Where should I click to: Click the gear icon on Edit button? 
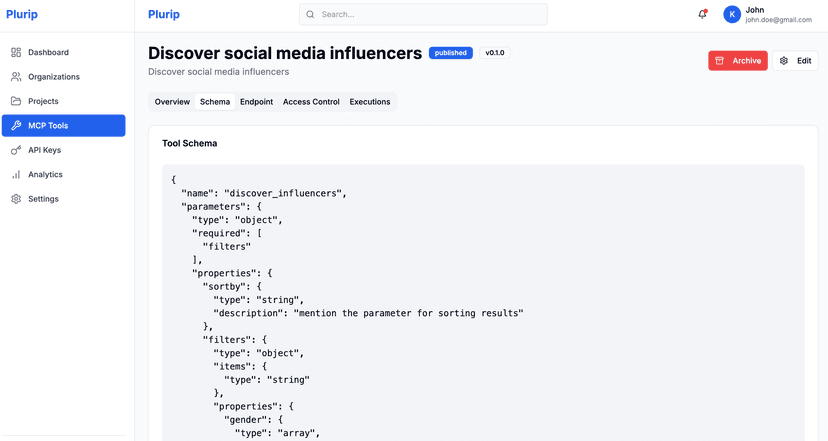click(784, 61)
